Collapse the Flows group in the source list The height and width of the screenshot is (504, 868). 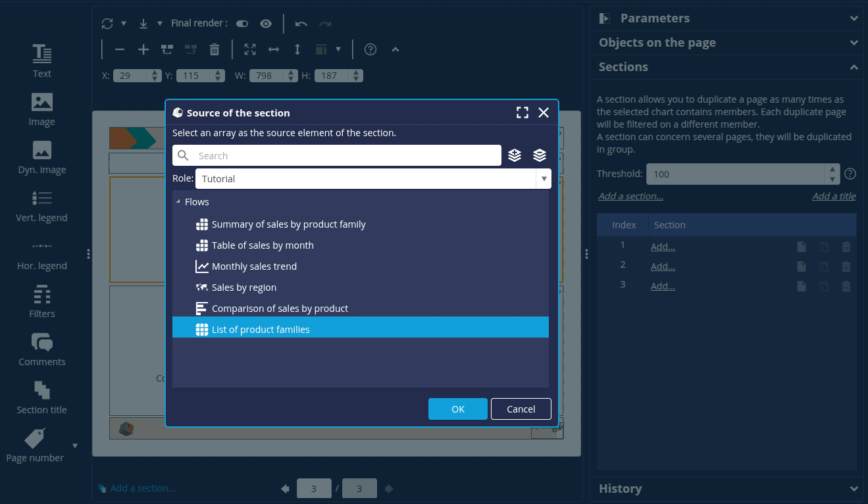178,201
